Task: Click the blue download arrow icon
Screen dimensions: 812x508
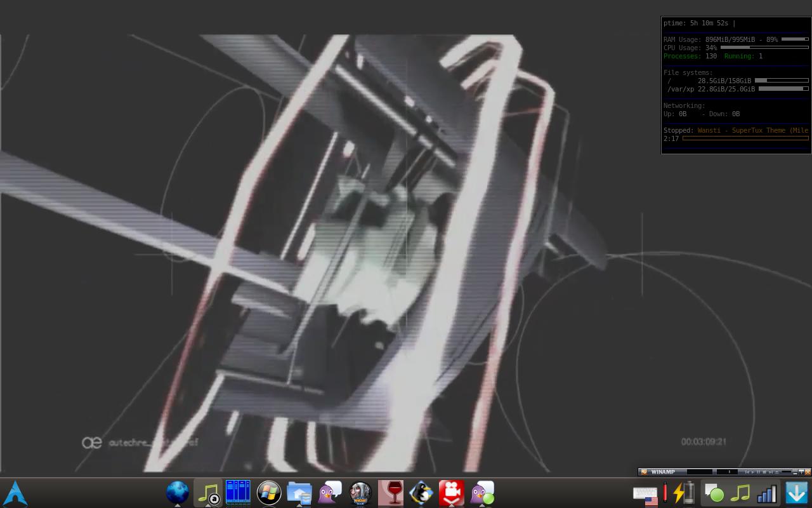Action: pos(797,493)
